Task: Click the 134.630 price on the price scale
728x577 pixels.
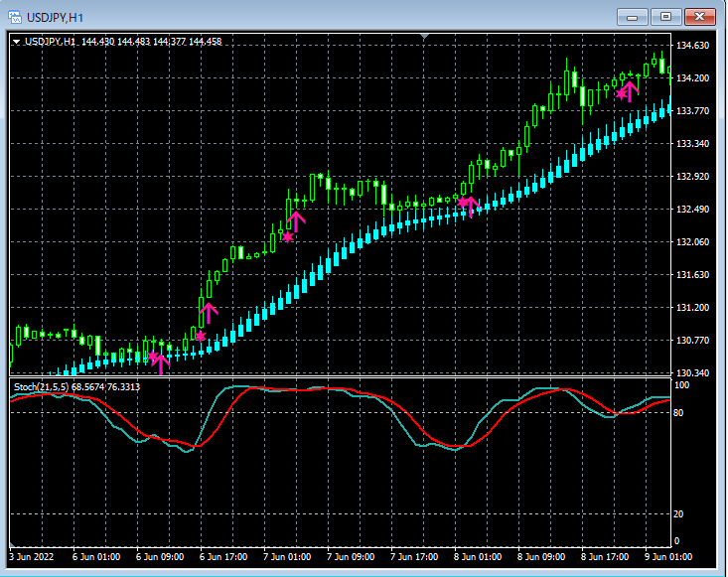Action: (692, 46)
